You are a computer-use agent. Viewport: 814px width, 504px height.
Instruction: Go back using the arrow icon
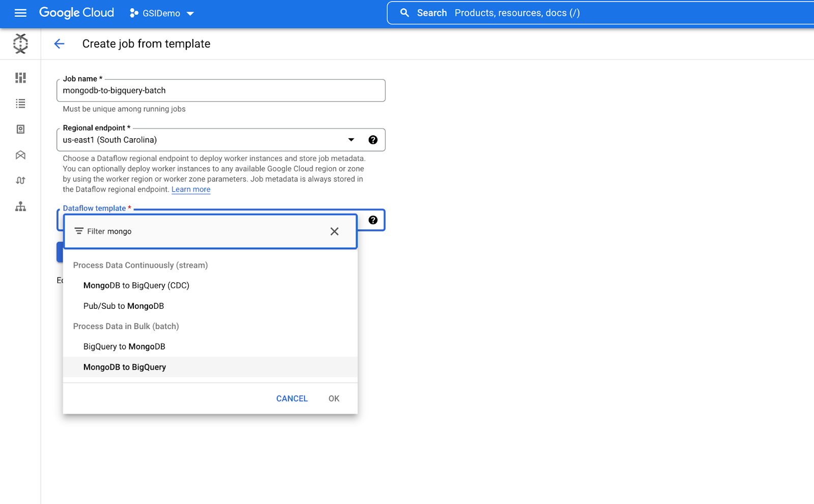tap(60, 44)
